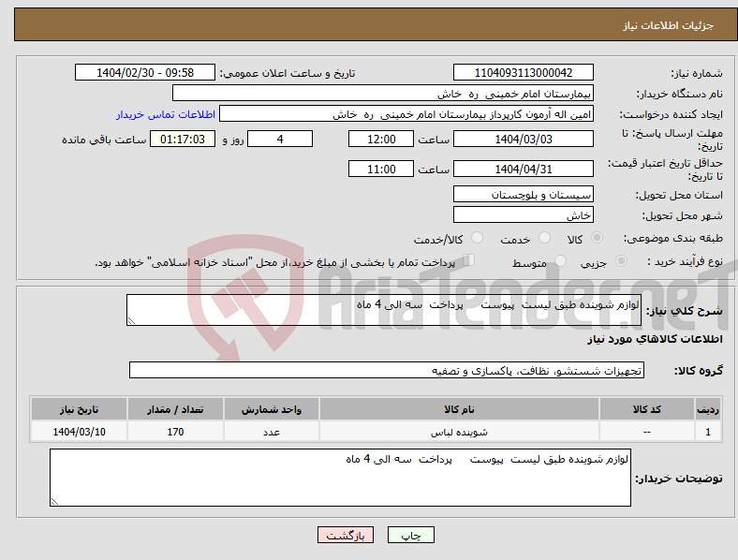
Task: Select the کالا/خدمت radio button
Action: pos(478,238)
